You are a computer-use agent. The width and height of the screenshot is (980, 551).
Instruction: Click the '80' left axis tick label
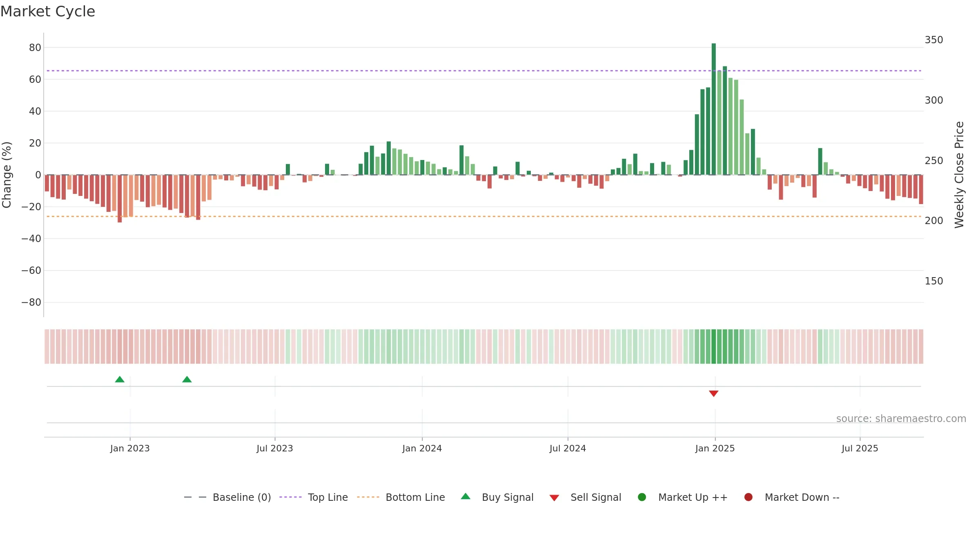click(35, 48)
